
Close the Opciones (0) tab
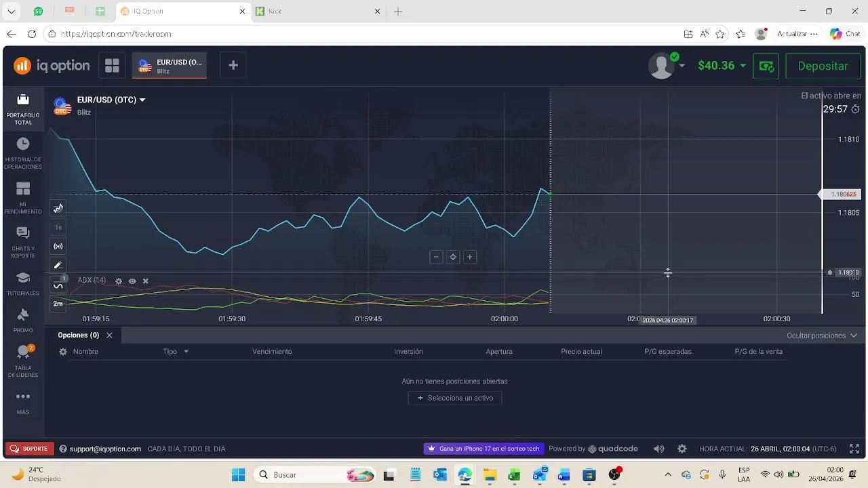[109, 335]
